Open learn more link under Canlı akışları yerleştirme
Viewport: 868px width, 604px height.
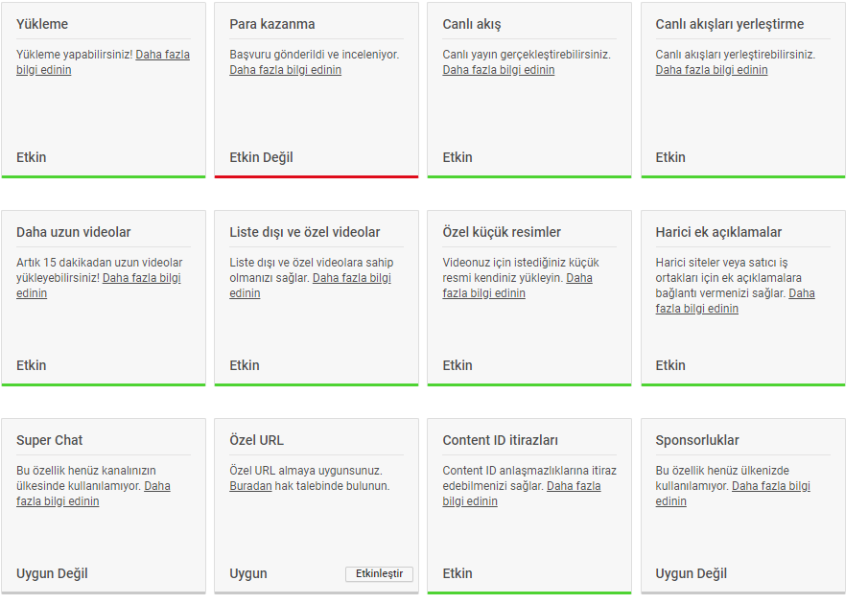point(712,70)
